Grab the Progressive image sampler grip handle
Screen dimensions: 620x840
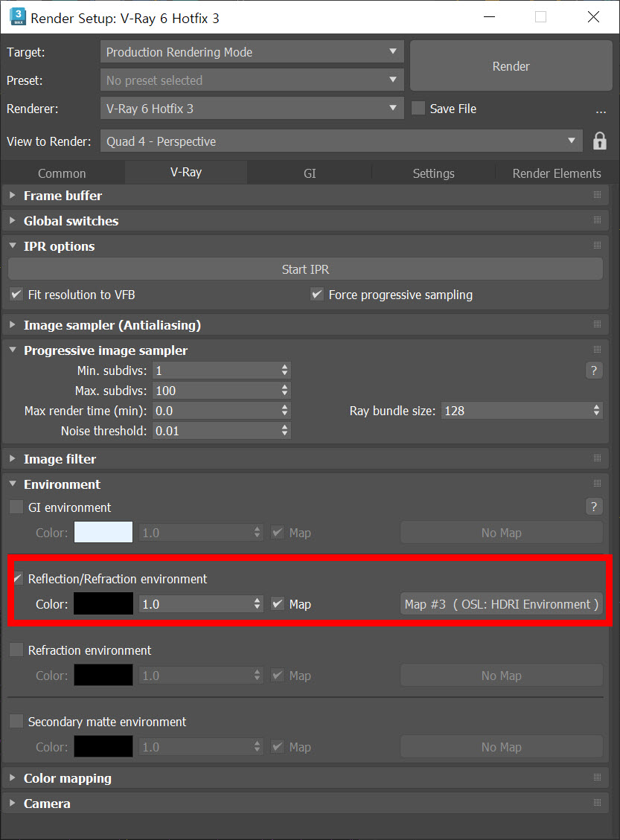click(598, 349)
